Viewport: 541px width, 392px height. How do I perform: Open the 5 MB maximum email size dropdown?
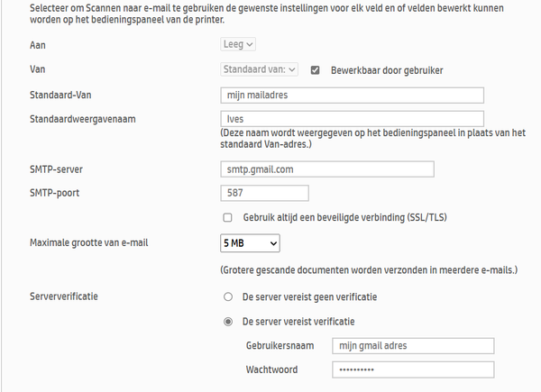click(250, 243)
